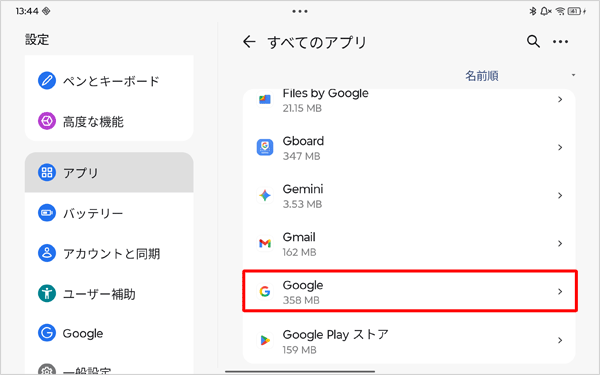This screenshot has height=375, width=600.
Task: Open the Gemini app entry
Action: pos(409,196)
